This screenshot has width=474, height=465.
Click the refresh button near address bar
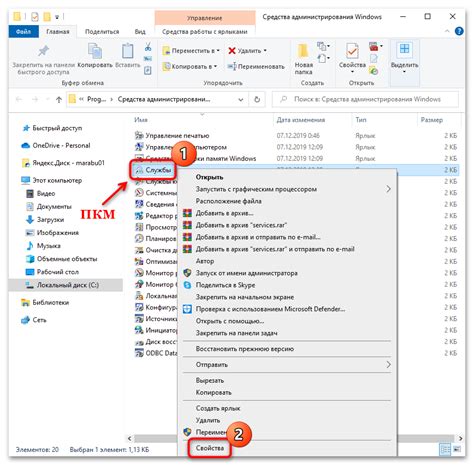click(x=257, y=99)
